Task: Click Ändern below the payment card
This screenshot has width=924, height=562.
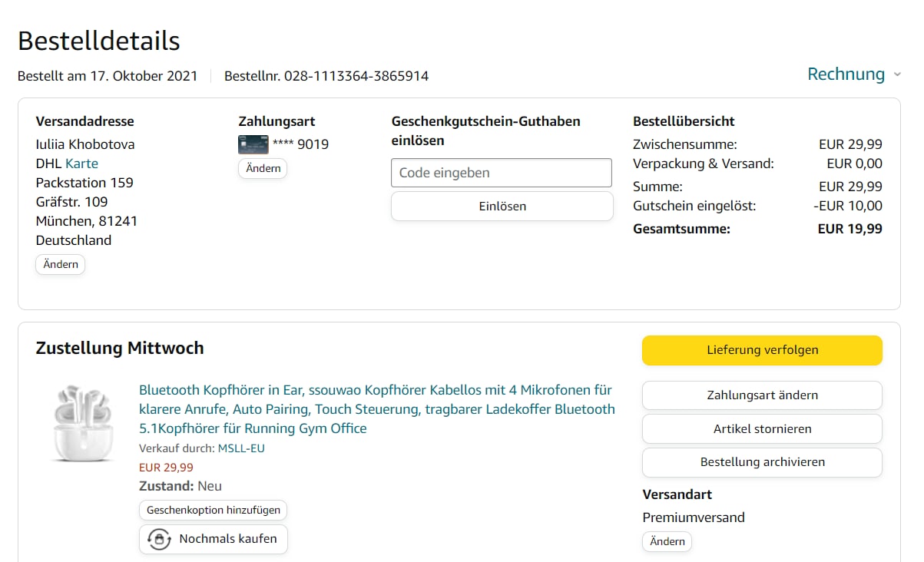Action: [263, 168]
